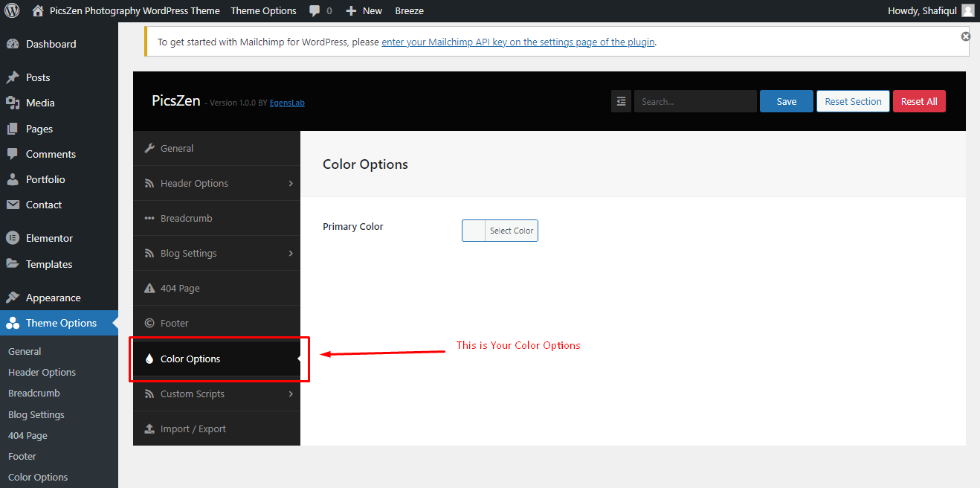Click the General wrench icon
Screen dimensions: 980x488
pyautogui.click(x=149, y=148)
